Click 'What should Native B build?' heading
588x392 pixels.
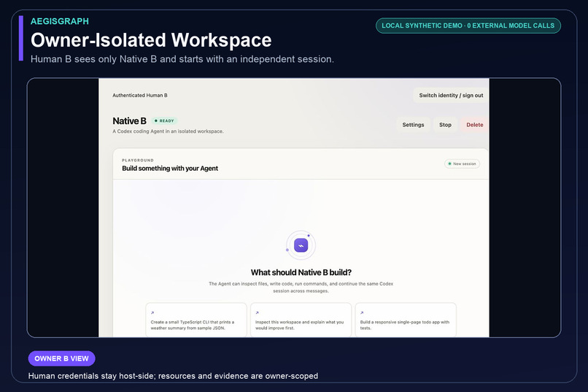point(301,272)
